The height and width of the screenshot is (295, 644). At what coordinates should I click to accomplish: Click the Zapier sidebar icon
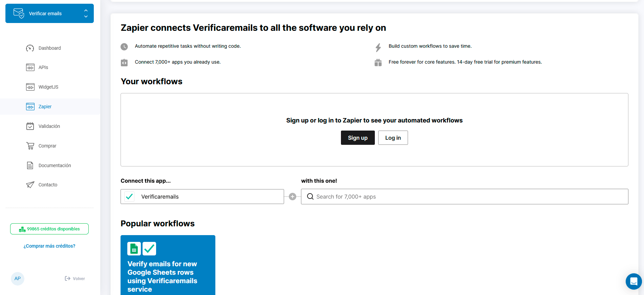point(30,107)
